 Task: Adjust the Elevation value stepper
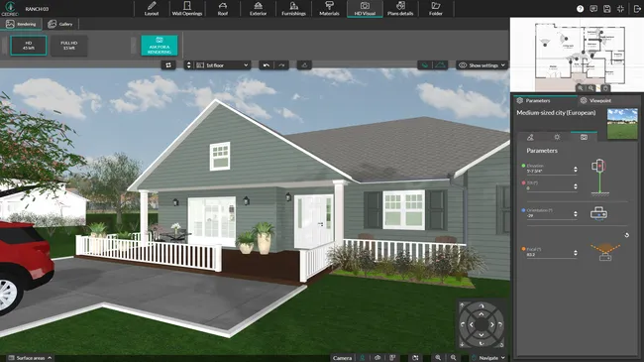[576, 169]
